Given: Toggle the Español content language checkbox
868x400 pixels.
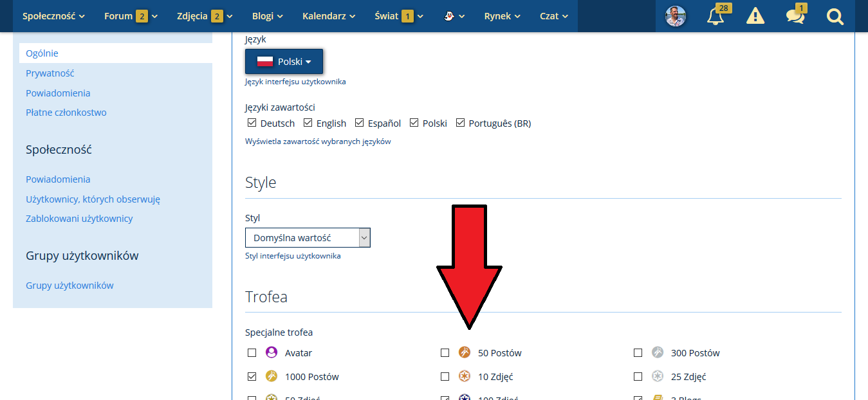Looking at the screenshot, I should 360,123.
